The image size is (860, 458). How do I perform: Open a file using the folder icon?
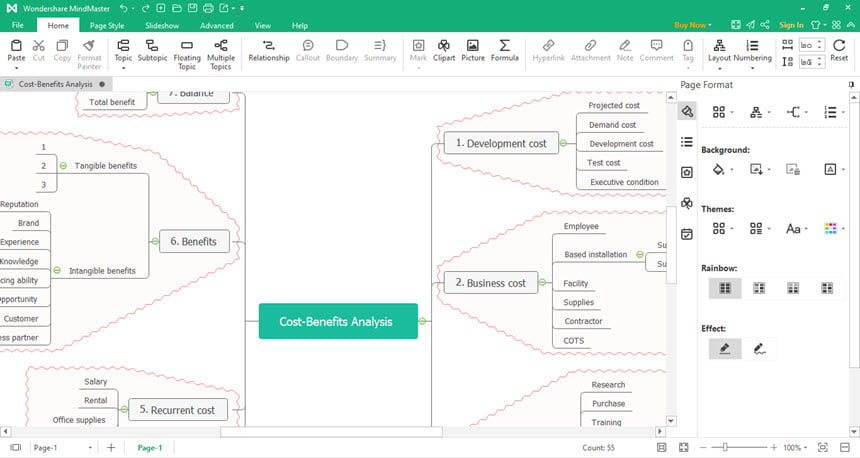(177, 8)
